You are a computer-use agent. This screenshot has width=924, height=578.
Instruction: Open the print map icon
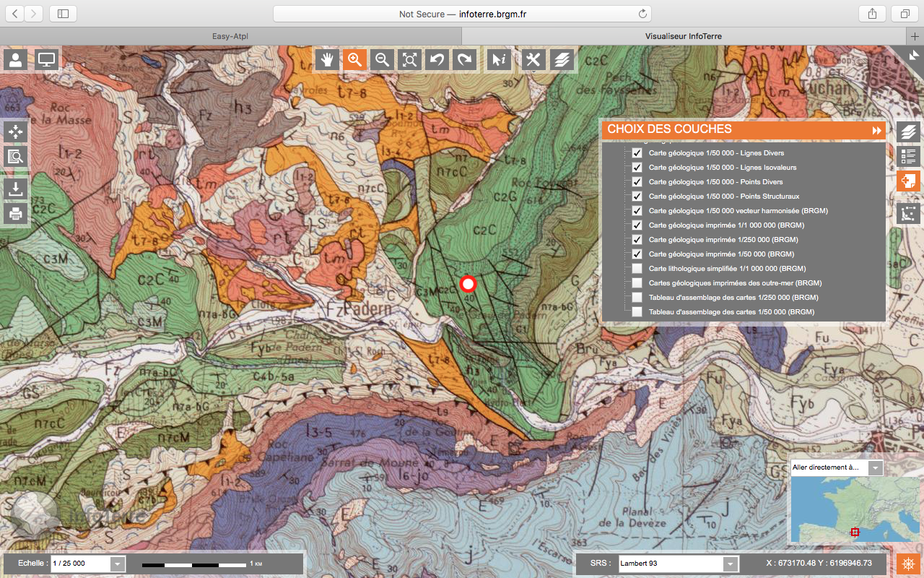[15, 214]
